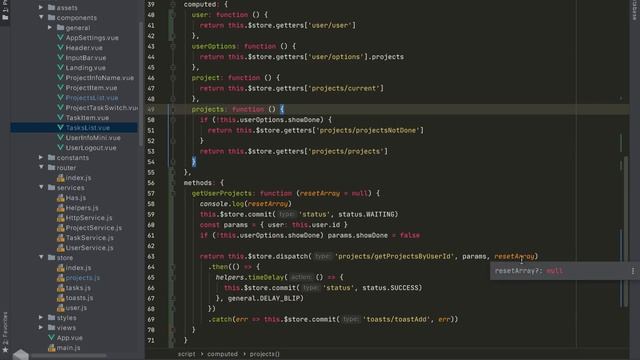Screen dimensions: 640x360
Task: Click 'toasts/toastAdd' string on line 69
Action: tap(396, 320)
